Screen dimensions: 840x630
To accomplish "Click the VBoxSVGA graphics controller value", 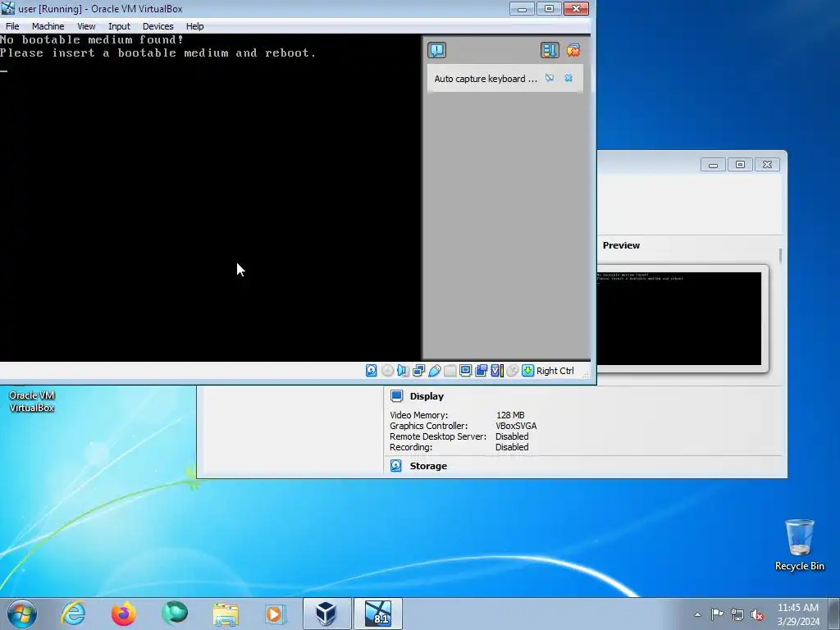I will click(516, 426).
